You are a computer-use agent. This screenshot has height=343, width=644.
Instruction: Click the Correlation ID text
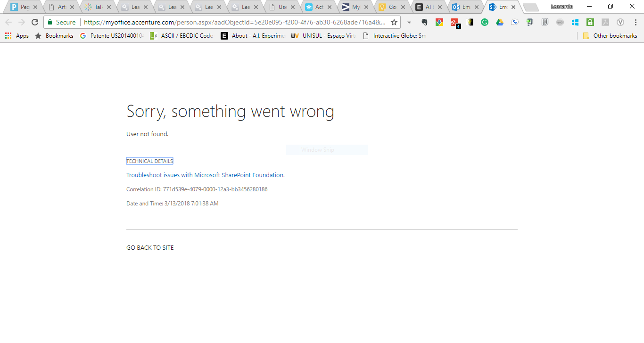pyautogui.click(x=197, y=189)
